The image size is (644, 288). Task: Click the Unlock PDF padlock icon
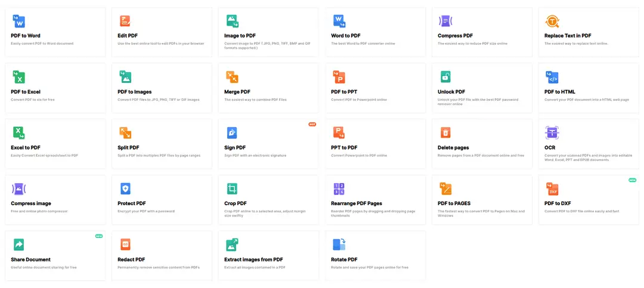[445, 76]
